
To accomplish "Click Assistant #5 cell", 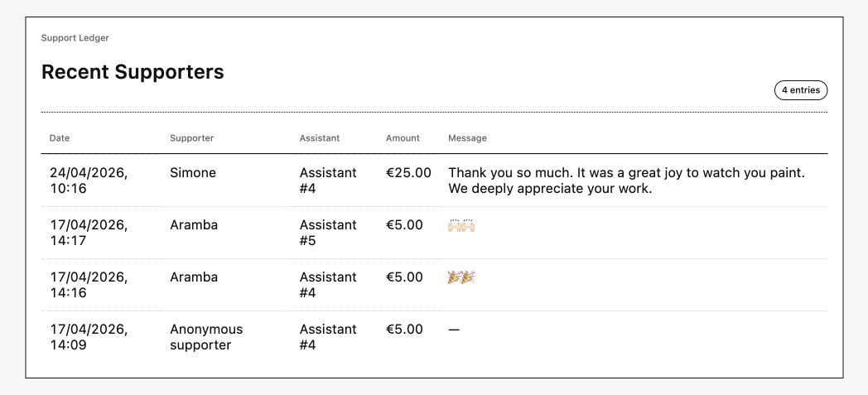I will [x=328, y=233].
